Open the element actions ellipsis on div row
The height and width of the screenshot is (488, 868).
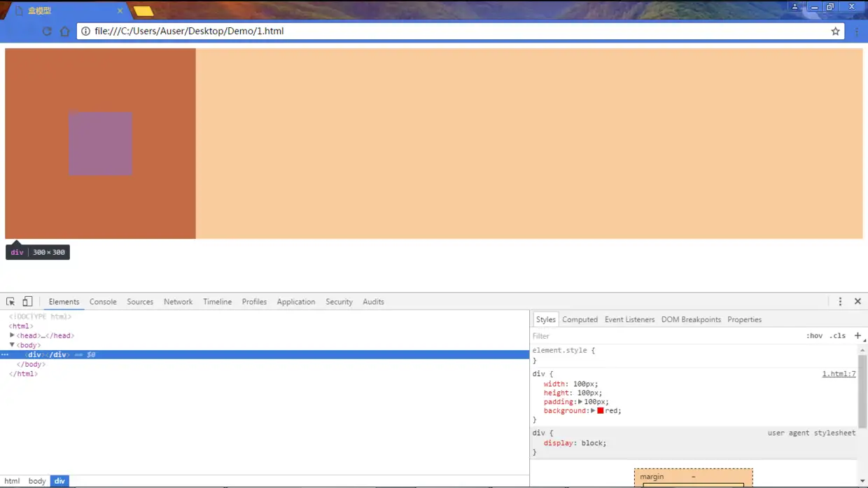point(5,355)
